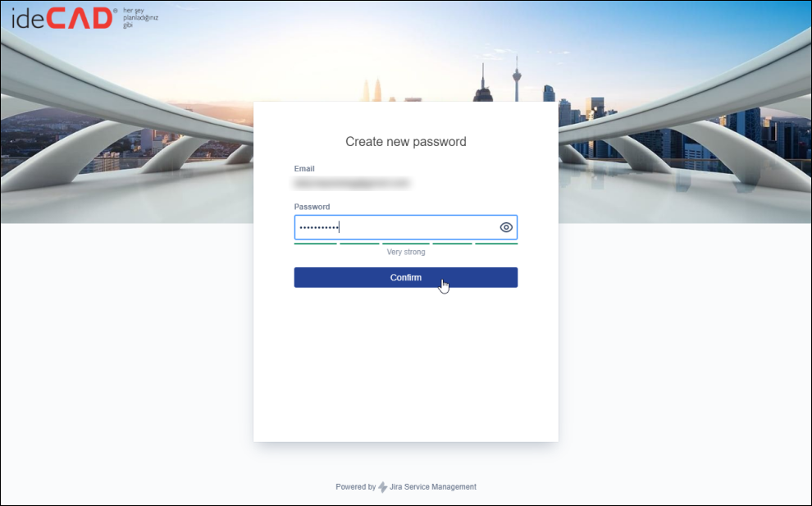Click the 'Password' field label
Image resolution: width=812 pixels, height=506 pixels.
312,207
